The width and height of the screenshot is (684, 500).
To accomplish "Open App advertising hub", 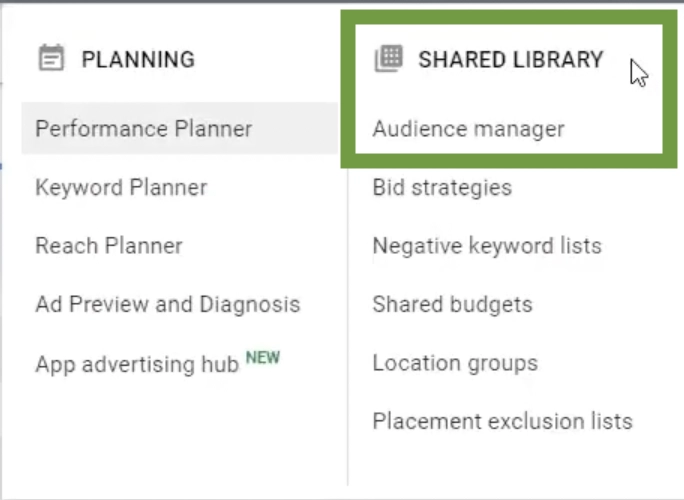I will point(137,364).
